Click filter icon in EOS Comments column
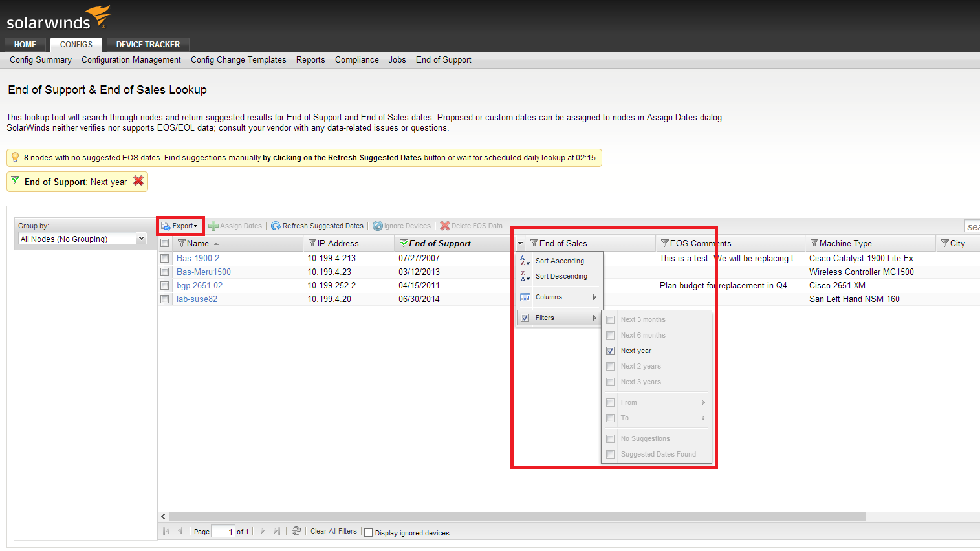This screenshot has height=551, width=980. (x=665, y=243)
